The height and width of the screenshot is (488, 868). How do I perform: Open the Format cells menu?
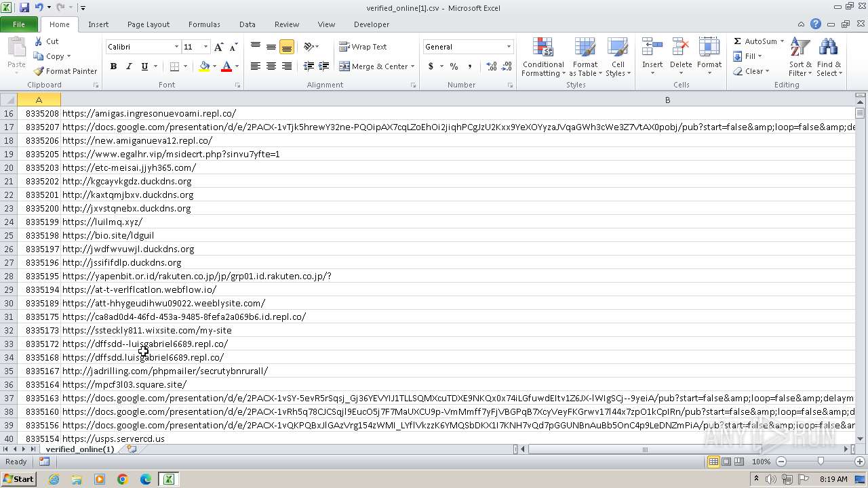[709, 58]
